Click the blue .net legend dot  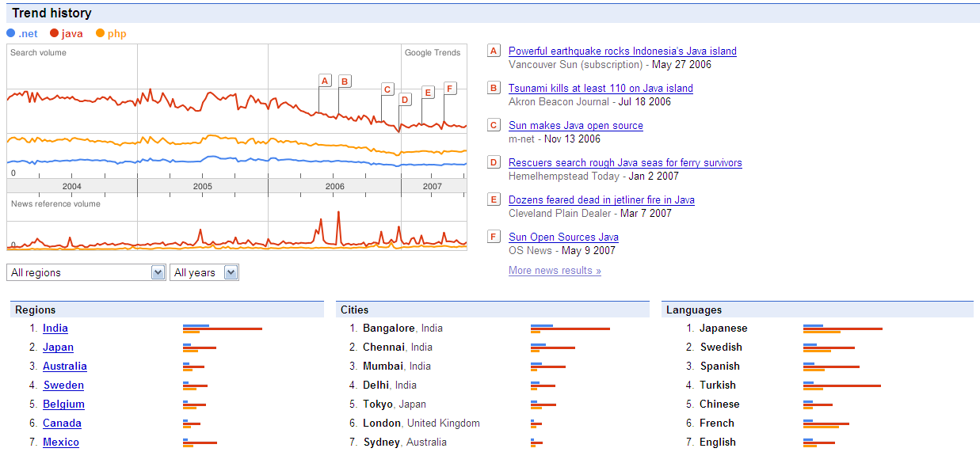click(10, 33)
